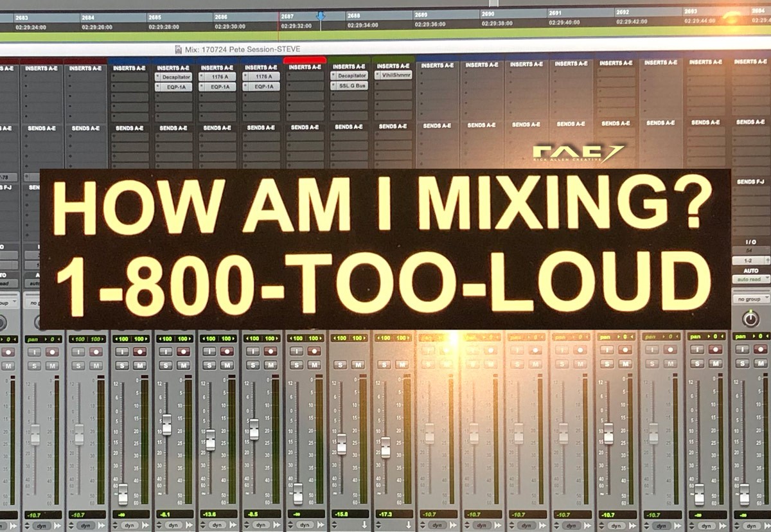This screenshot has height=532, width=771.
Task: Open the auto read automation mode selector
Action: (x=750, y=279)
